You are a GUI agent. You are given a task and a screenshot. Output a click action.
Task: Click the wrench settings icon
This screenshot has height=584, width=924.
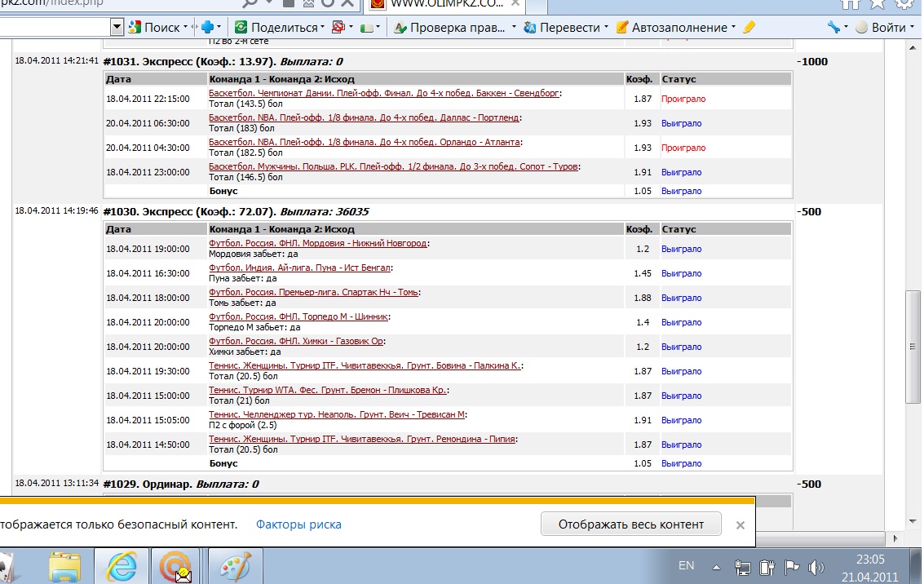(833, 27)
